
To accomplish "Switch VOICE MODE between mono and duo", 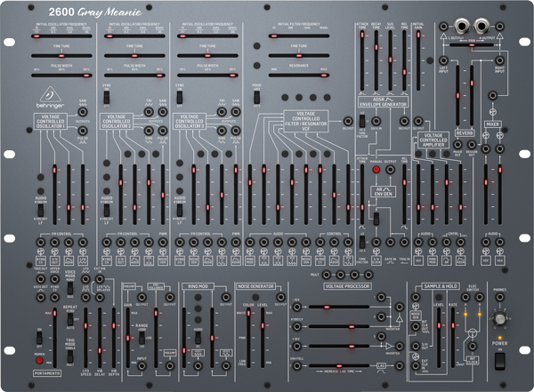I will pyautogui.click(x=69, y=288).
